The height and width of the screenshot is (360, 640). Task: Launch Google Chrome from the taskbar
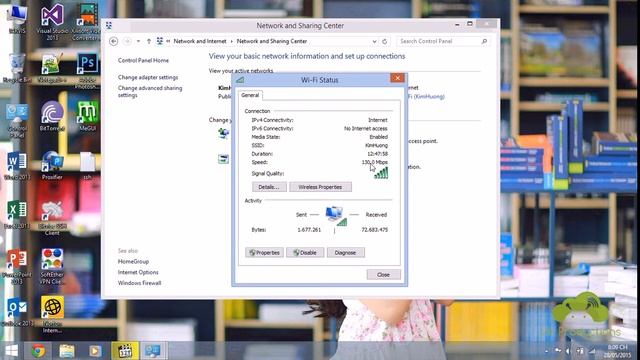point(38,351)
